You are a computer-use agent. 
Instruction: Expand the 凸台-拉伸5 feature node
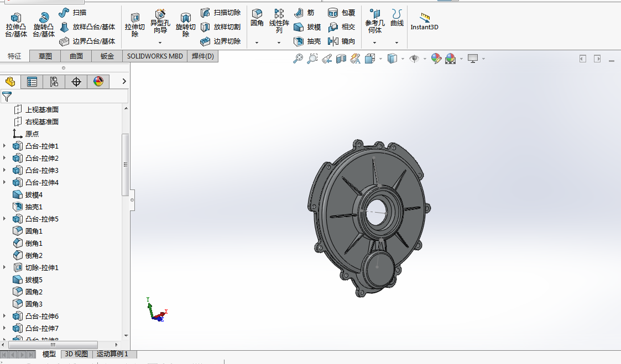pyautogui.click(x=4, y=219)
